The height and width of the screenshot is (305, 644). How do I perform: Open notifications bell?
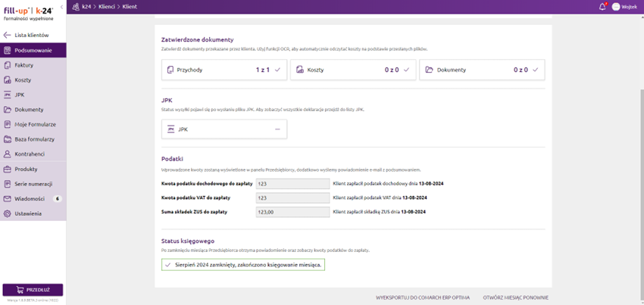[602, 7]
